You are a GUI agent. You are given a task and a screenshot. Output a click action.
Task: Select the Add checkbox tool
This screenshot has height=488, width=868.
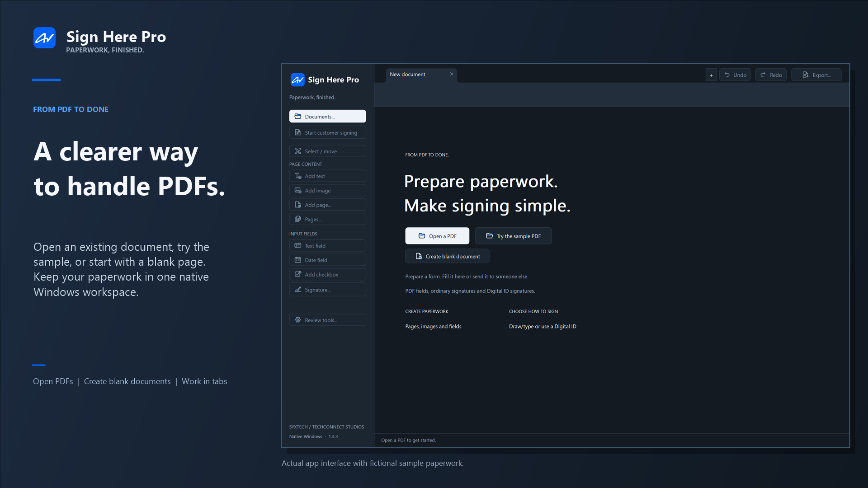coord(327,274)
